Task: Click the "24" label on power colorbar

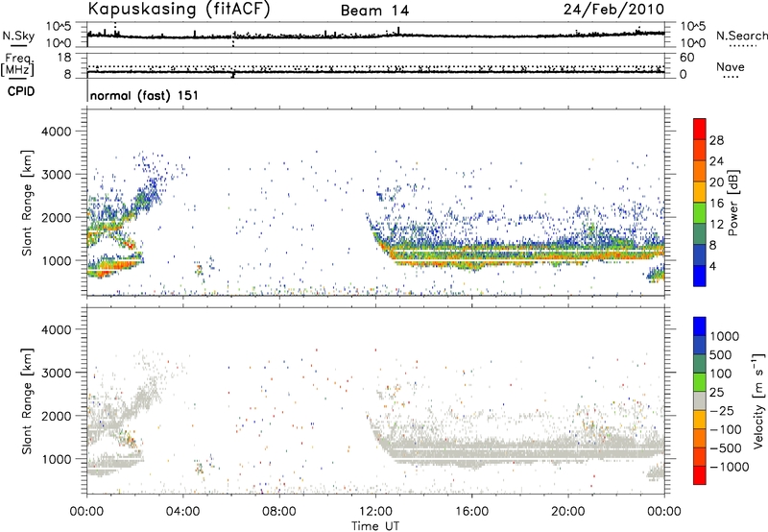Action: (x=716, y=161)
